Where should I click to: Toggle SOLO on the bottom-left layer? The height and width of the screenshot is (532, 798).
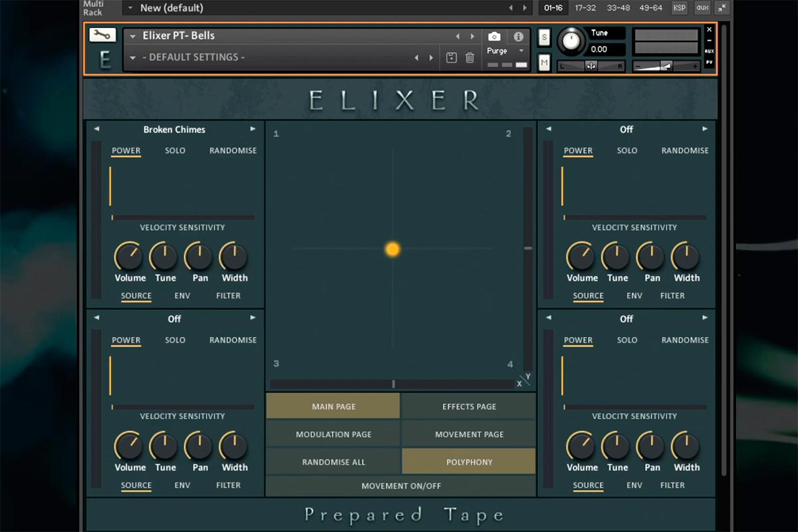176,340
